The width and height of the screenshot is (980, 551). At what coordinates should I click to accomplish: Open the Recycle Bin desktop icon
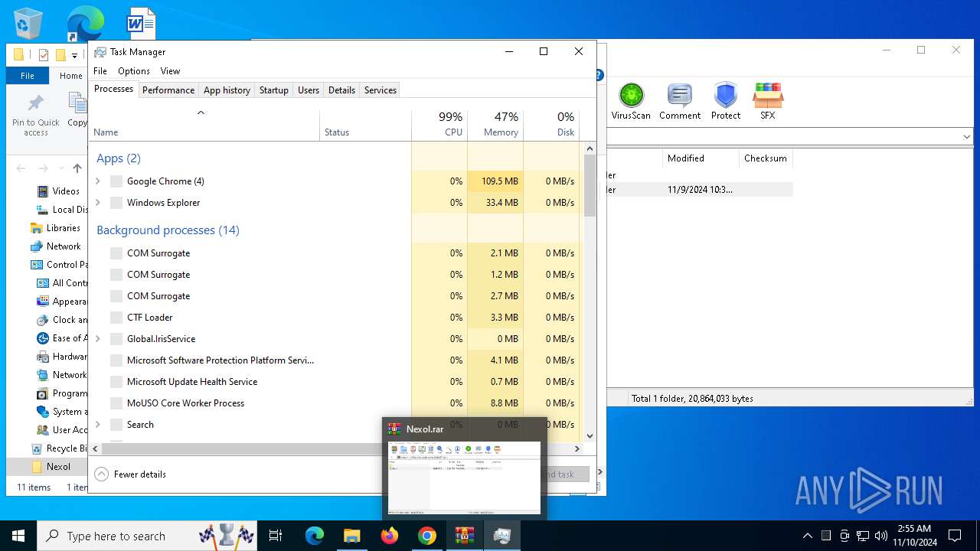click(28, 23)
